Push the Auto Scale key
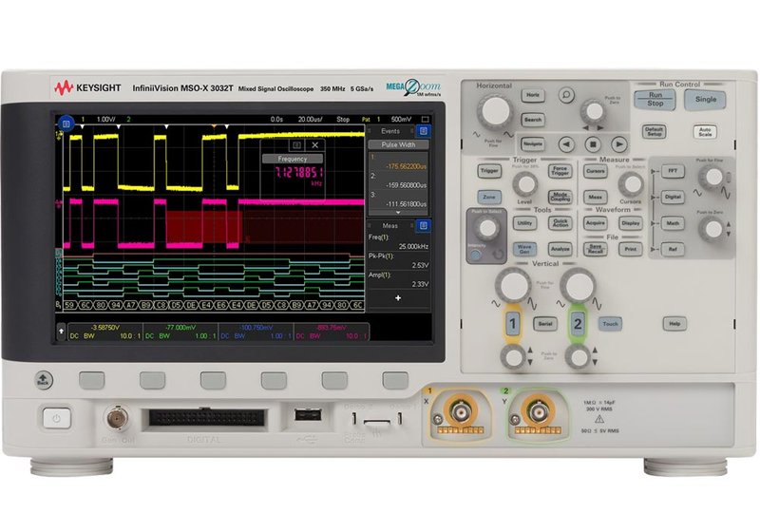Viewport: 760px width, 532px height. [705, 131]
